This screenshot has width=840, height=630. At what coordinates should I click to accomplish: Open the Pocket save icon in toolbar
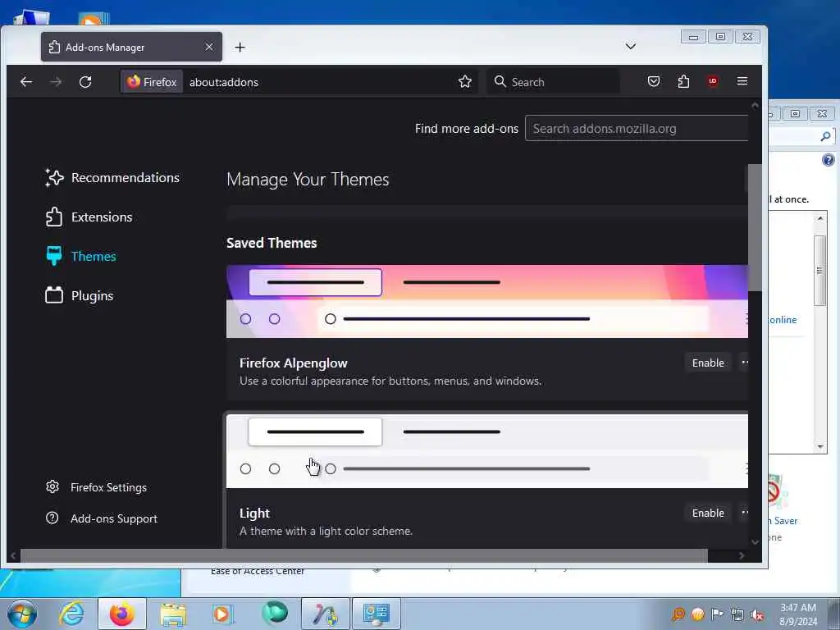pos(654,81)
